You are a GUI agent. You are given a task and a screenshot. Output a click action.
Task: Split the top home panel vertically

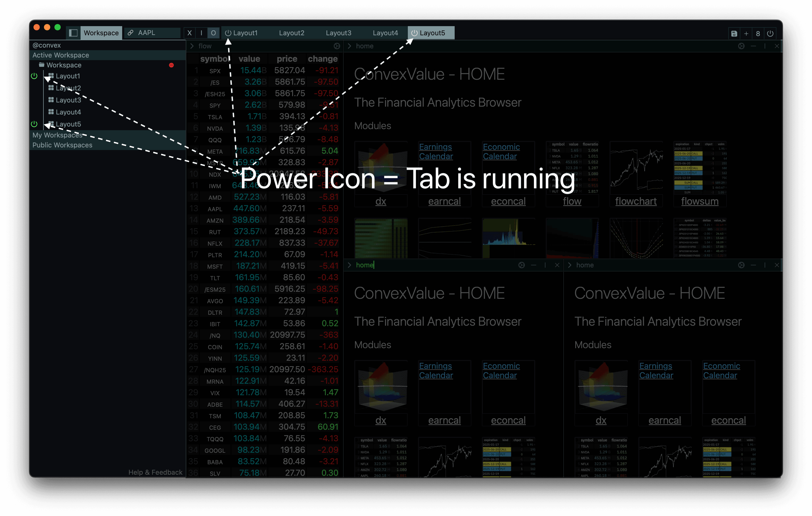765,46
